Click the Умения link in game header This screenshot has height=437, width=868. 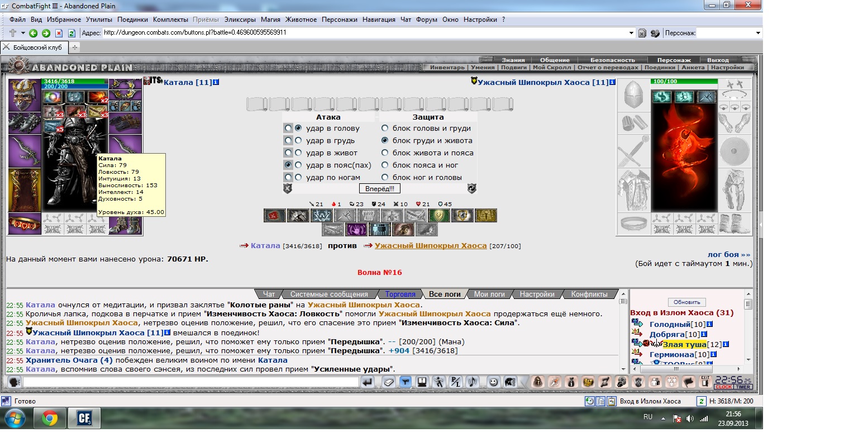coord(483,68)
